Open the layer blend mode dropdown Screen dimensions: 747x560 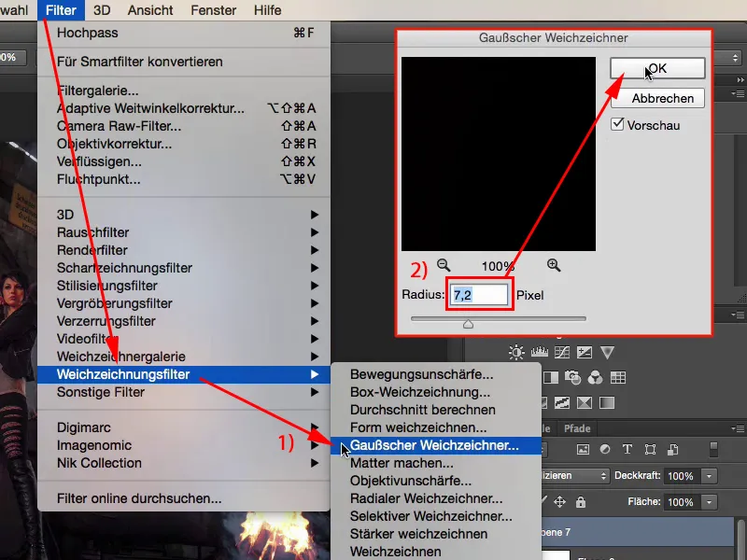[x=575, y=476]
